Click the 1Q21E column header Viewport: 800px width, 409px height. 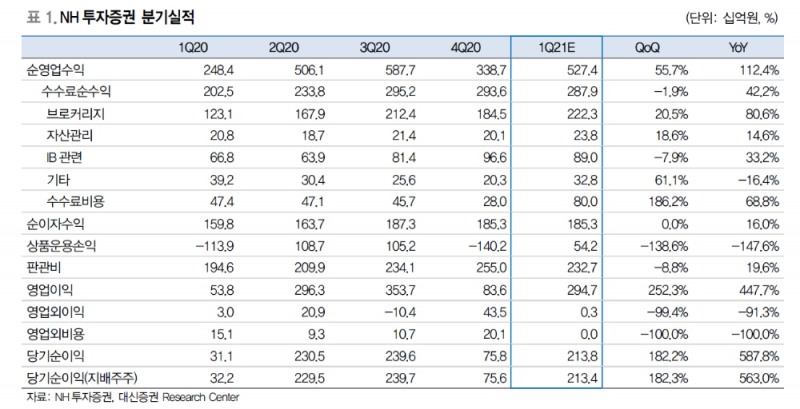tap(558, 49)
